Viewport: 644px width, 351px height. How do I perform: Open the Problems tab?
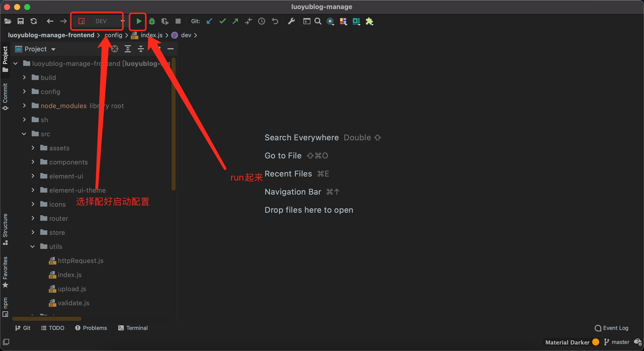[91, 328]
